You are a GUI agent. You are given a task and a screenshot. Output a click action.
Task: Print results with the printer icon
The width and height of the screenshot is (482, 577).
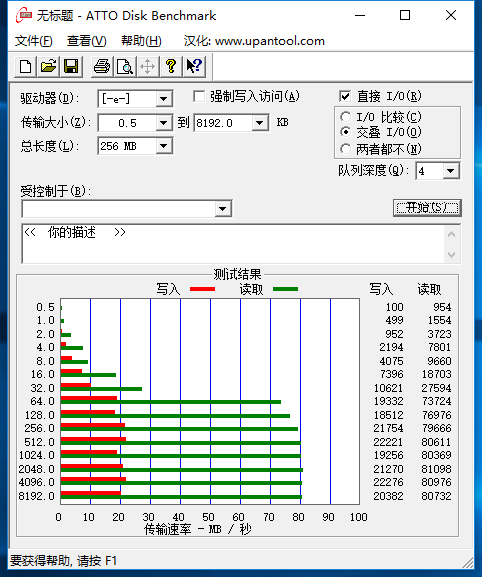(102, 67)
